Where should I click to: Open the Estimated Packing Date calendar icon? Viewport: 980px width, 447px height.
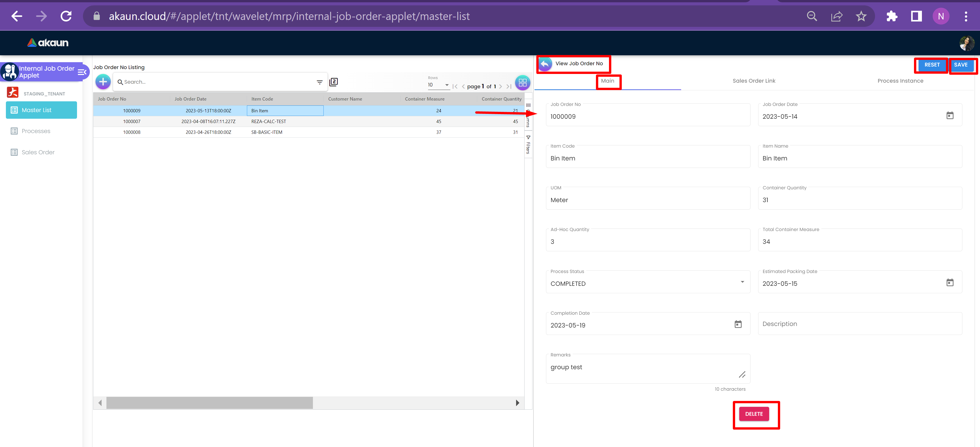point(950,282)
